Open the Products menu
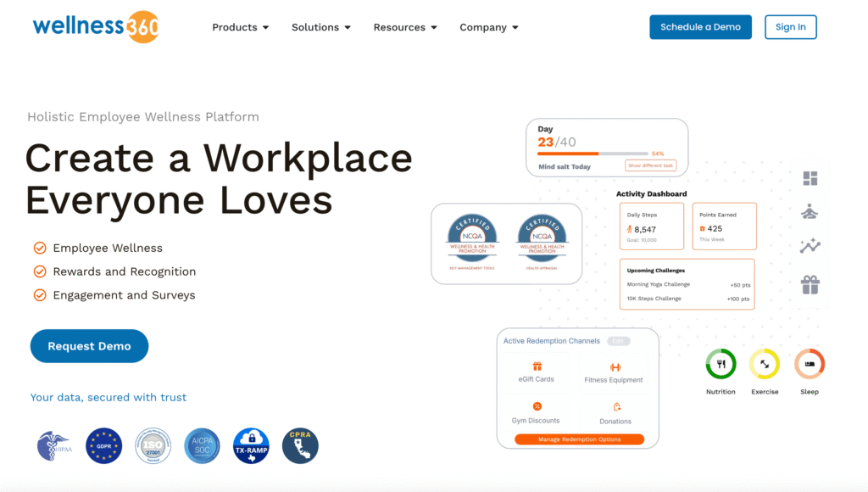This screenshot has width=868, height=492. pyautogui.click(x=240, y=27)
